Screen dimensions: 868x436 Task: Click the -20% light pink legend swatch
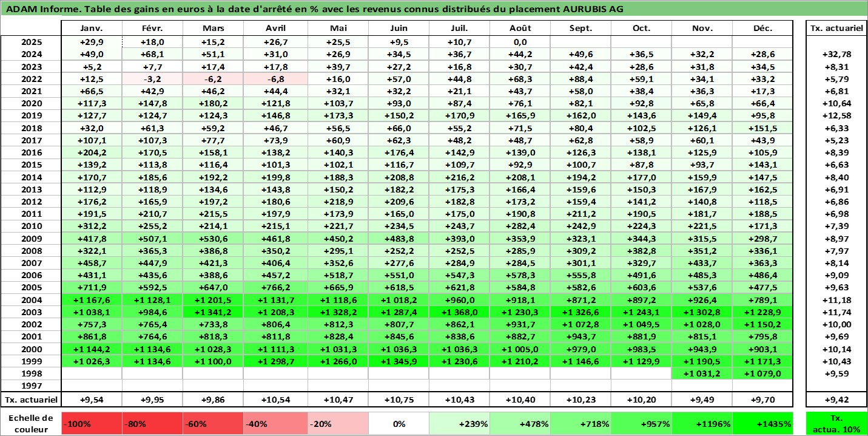coord(338,424)
